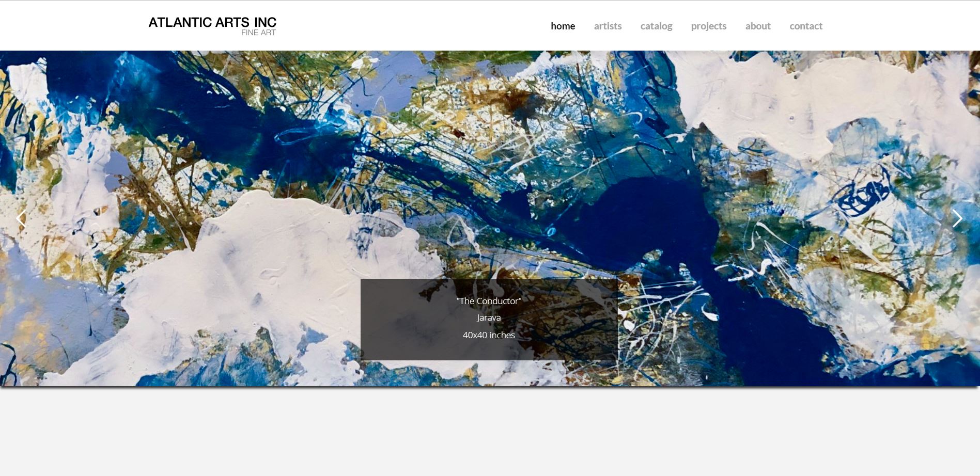980x476 pixels.
Task: Advance slideshow with right arrow
Action: click(x=958, y=219)
